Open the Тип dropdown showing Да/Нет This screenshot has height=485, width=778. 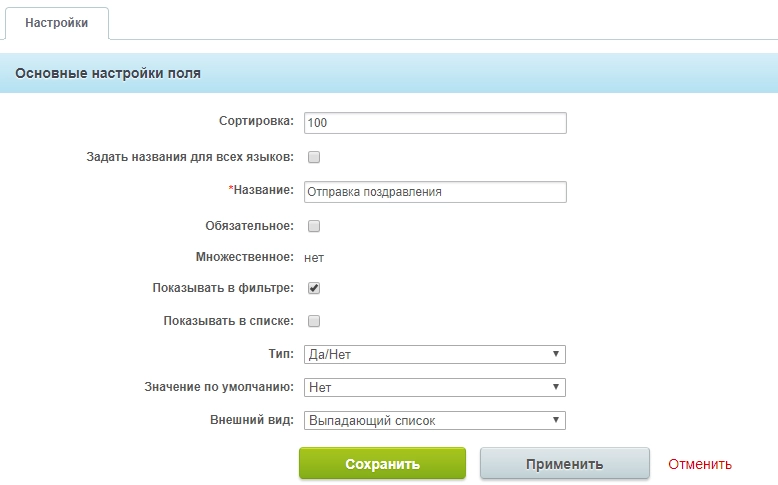point(434,355)
